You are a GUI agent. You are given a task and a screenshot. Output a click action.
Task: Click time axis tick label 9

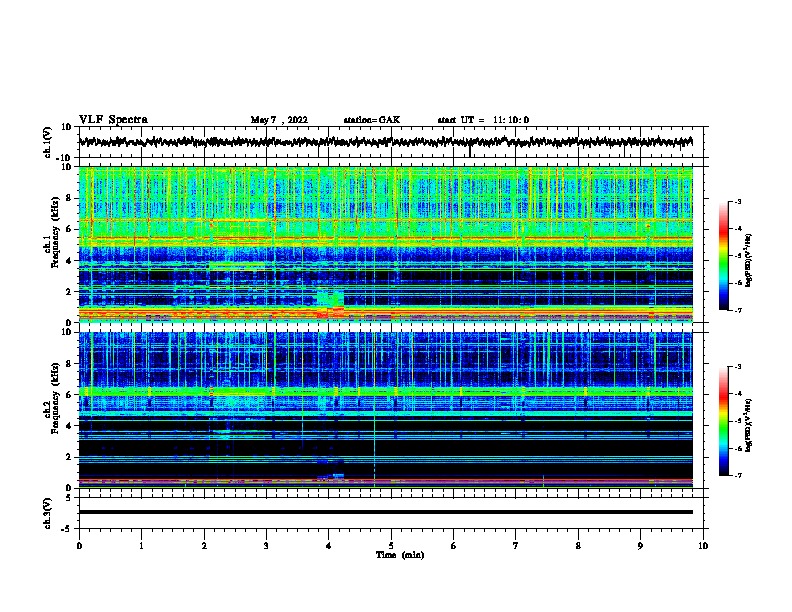640,546
